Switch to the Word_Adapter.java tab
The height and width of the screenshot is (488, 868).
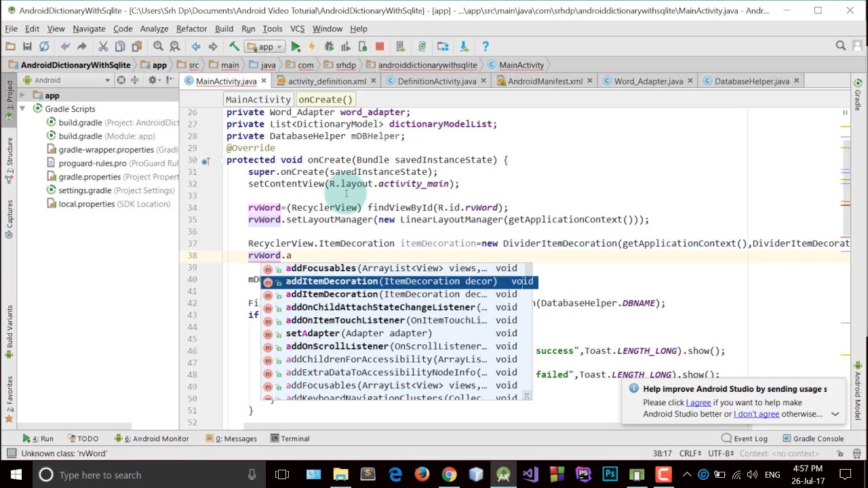(x=648, y=81)
